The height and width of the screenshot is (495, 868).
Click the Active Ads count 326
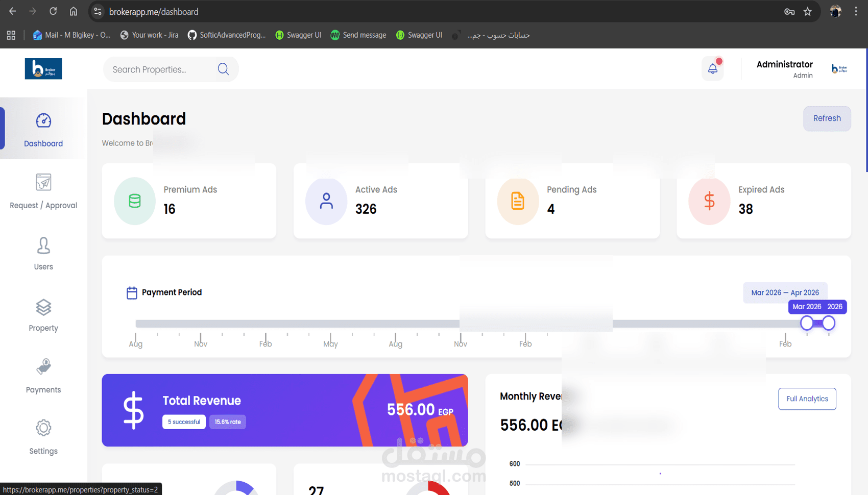(x=366, y=209)
